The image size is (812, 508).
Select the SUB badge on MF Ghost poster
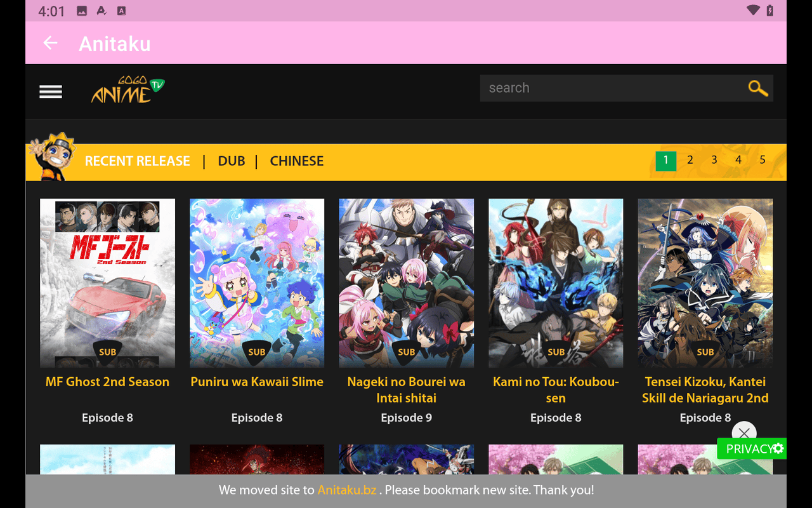(107, 351)
